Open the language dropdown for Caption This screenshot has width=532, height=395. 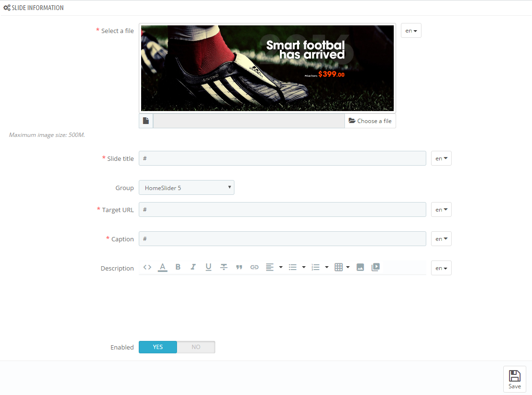[441, 239]
